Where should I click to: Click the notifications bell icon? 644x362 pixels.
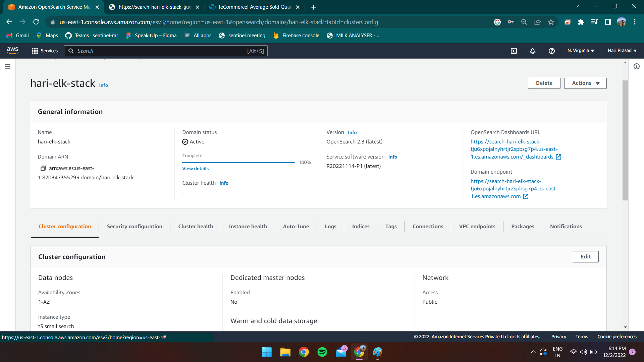point(532,51)
